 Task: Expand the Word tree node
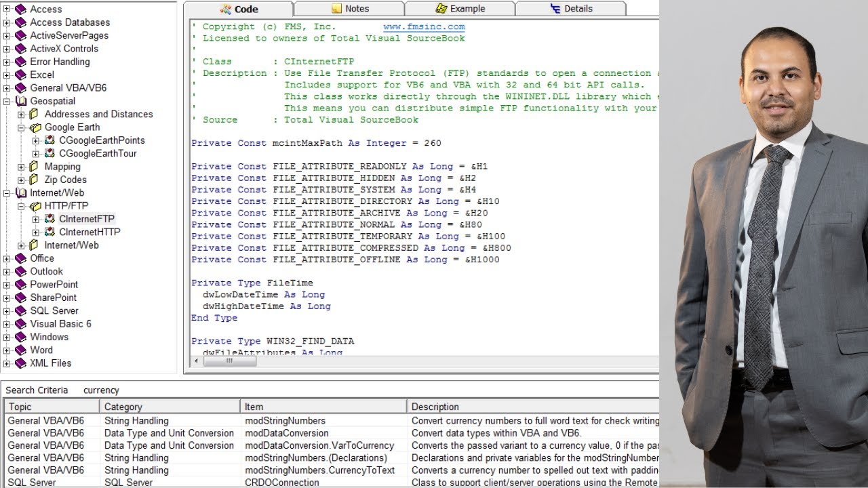tap(7, 350)
